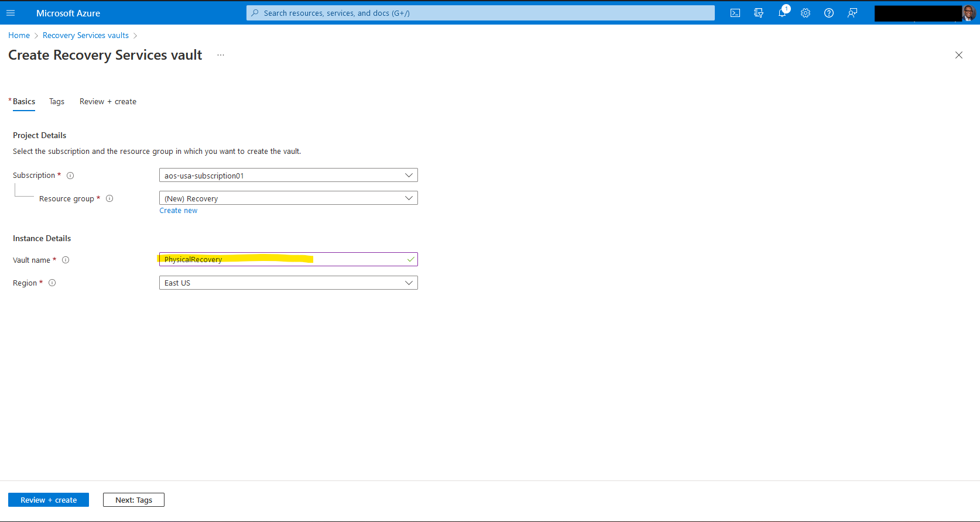
Task: Open the Feedback icon
Action: (852, 13)
